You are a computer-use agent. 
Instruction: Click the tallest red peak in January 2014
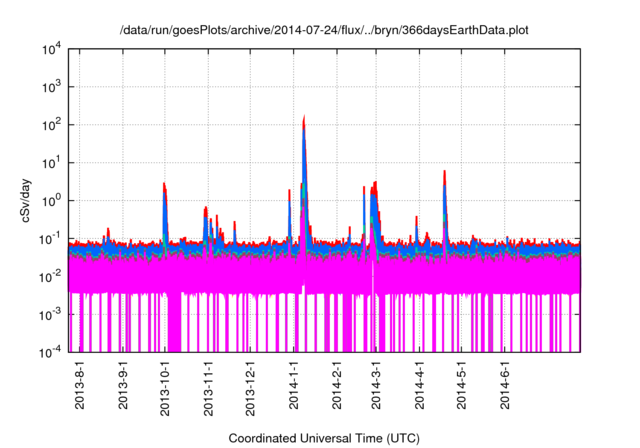[x=304, y=120]
